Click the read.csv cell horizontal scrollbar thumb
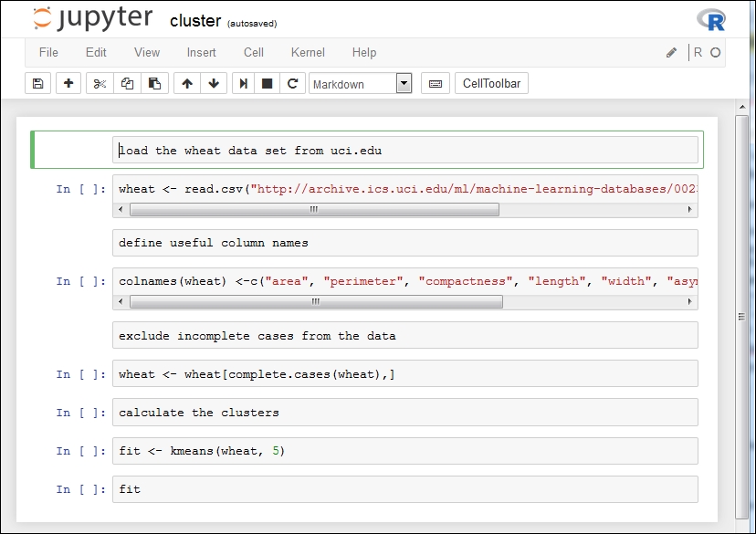This screenshot has width=756, height=534. click(x=314, y=210)
